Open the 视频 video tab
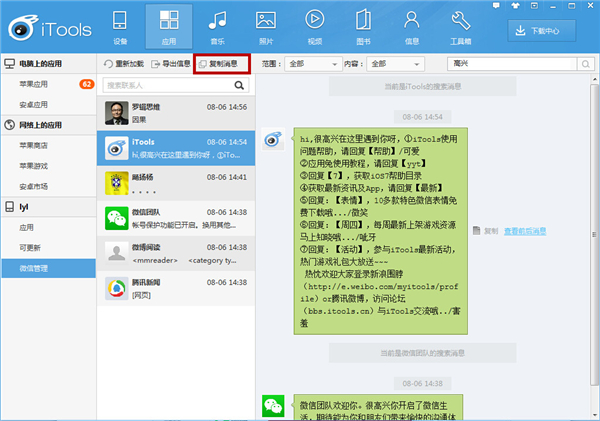The width and height of the screenshot is (600, 421). coord(315,27)
